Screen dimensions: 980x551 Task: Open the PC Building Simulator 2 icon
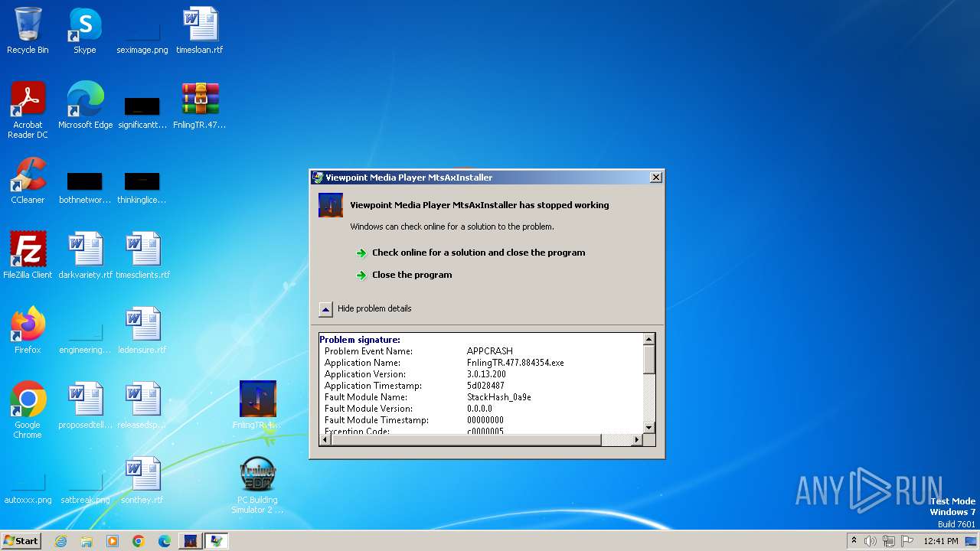point(257,485)
